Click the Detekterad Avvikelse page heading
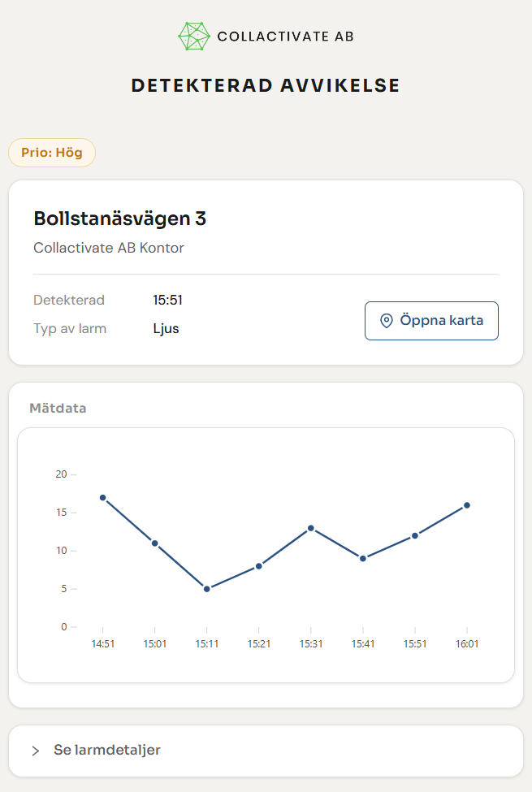This screenshot has height=792, width=532. pyautogui.click(x=266, y=86)
